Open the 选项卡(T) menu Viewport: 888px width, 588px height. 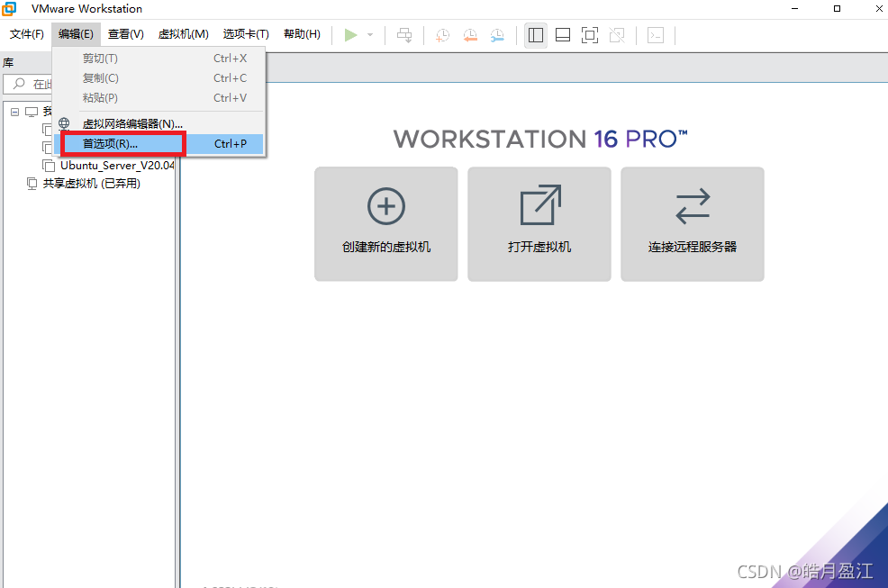point(246,34)
